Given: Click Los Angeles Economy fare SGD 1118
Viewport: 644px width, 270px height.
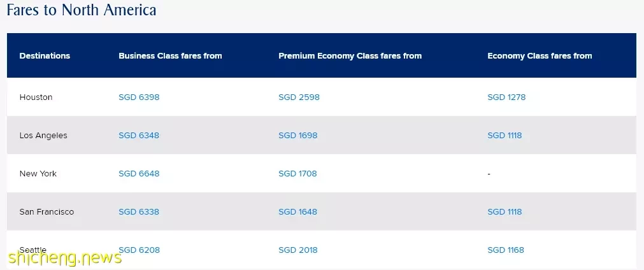Looking at the screenshot, I should tap(504, 136).
